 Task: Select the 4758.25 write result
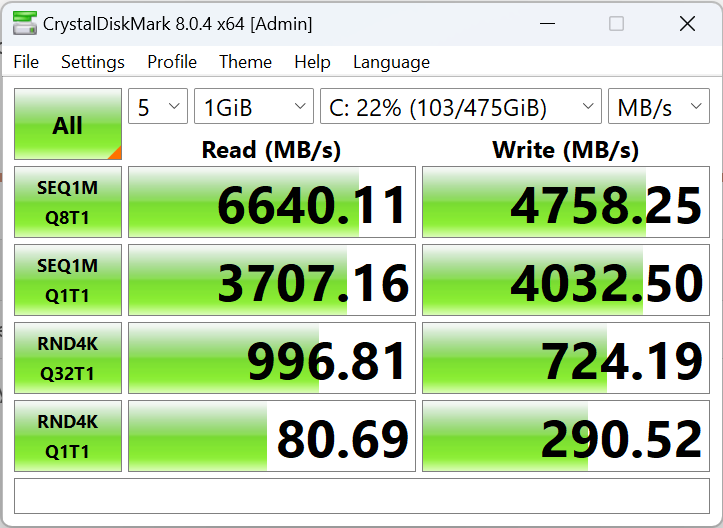click(566, 202)
